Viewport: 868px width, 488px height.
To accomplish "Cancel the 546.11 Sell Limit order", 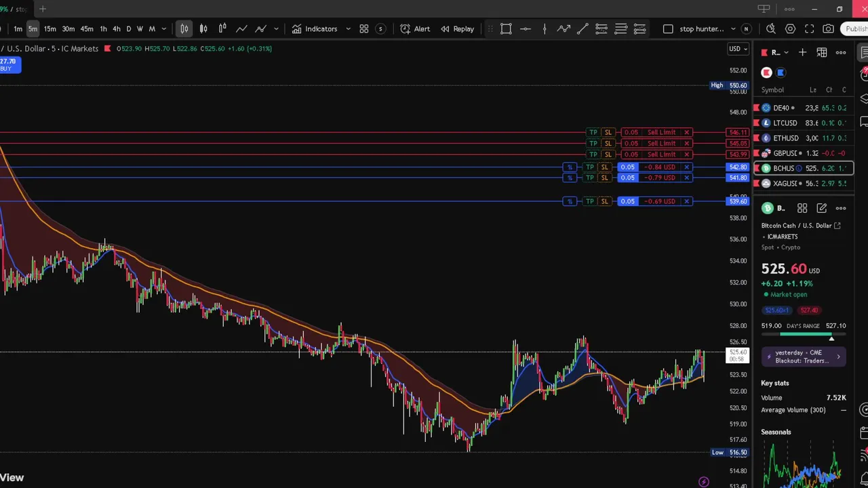I will coord(686,132).
